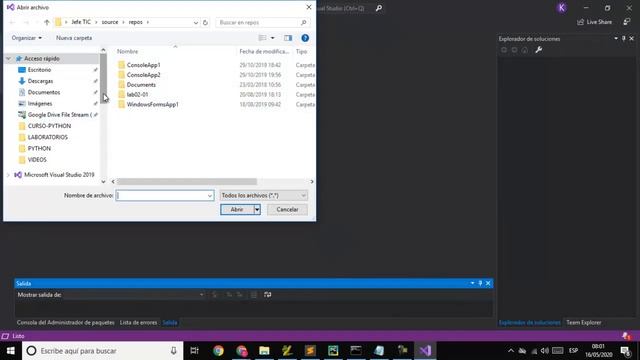Screen dimensions: 640x360
Task: Select the ConsoleApp2 folder
Action: 143,75
